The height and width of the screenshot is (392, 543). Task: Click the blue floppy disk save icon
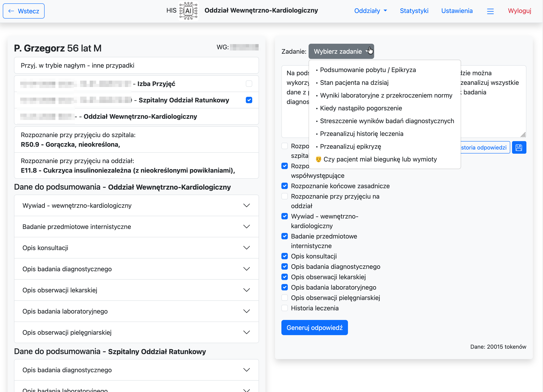(x=519, y=147)
